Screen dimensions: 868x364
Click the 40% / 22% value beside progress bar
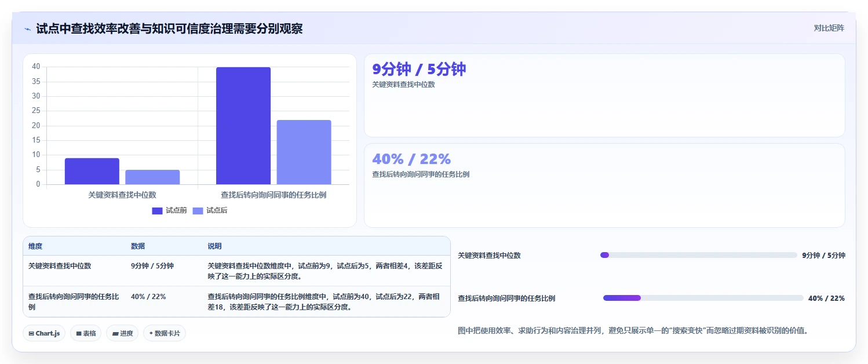click(x=826, y=299)
